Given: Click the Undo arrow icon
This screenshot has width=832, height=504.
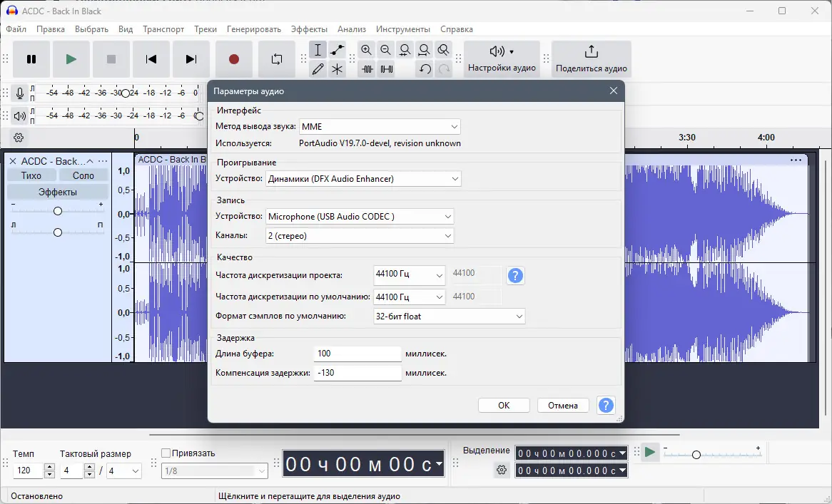Looking at the screenshot, I should point(425,69).
